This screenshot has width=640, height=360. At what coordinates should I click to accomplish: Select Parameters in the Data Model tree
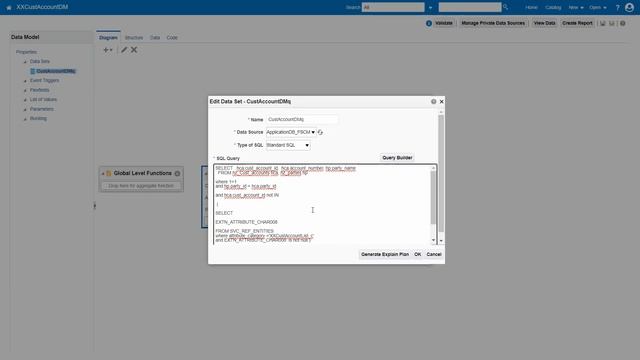[x=42, y=109]
